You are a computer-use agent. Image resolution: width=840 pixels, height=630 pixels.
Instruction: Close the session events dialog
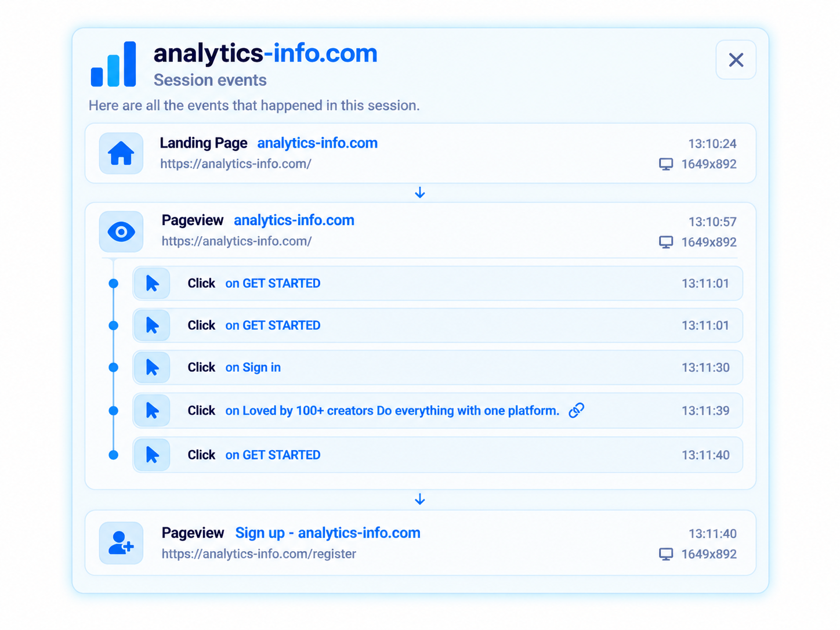tap(736, 60)
